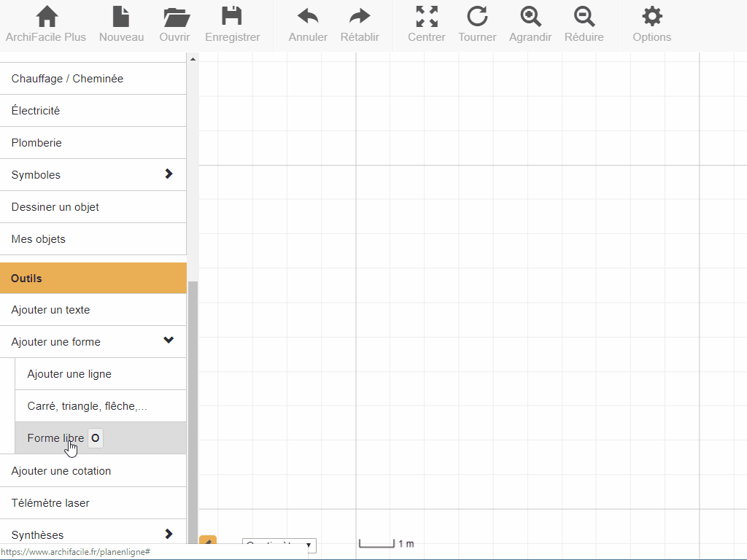Open Télémètre laser tool
The image size is (747, 560).
[50, 503]
